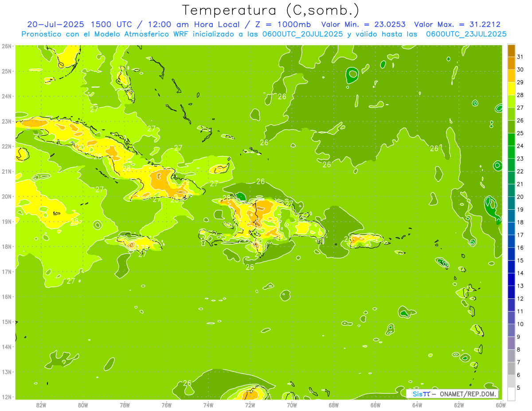
Task: Click legend value 22
Action: [520, 171]
